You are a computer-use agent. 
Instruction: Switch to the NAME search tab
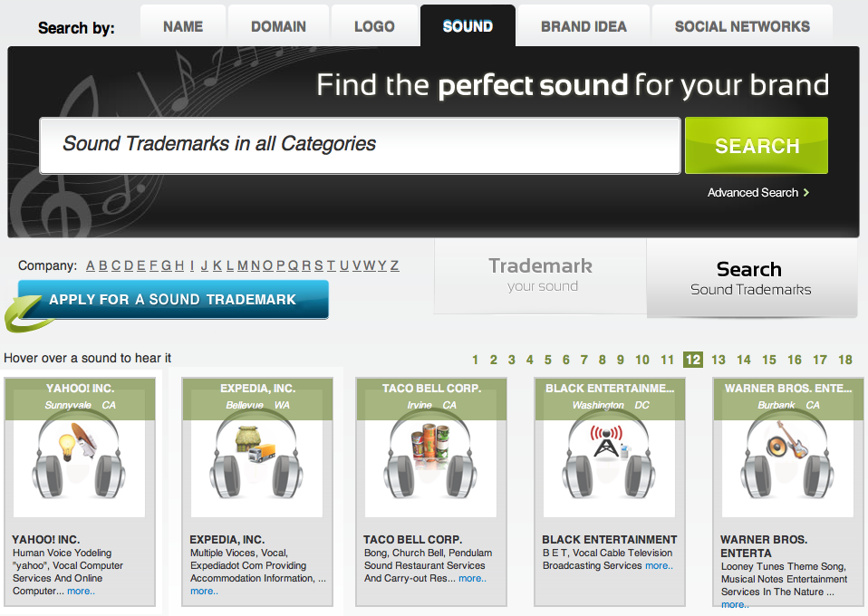(x=183, y=26)
